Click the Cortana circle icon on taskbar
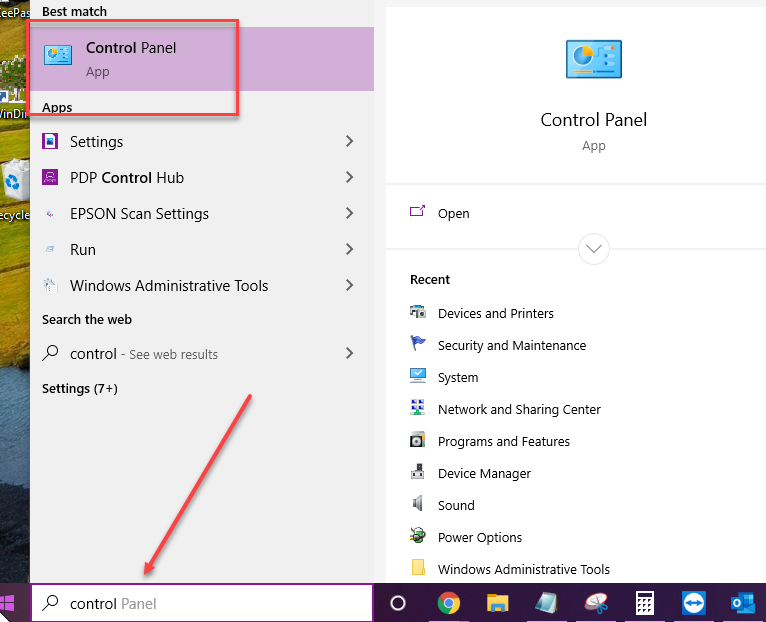This screenshot has width=766, height=622. click(x=398, y=603)
